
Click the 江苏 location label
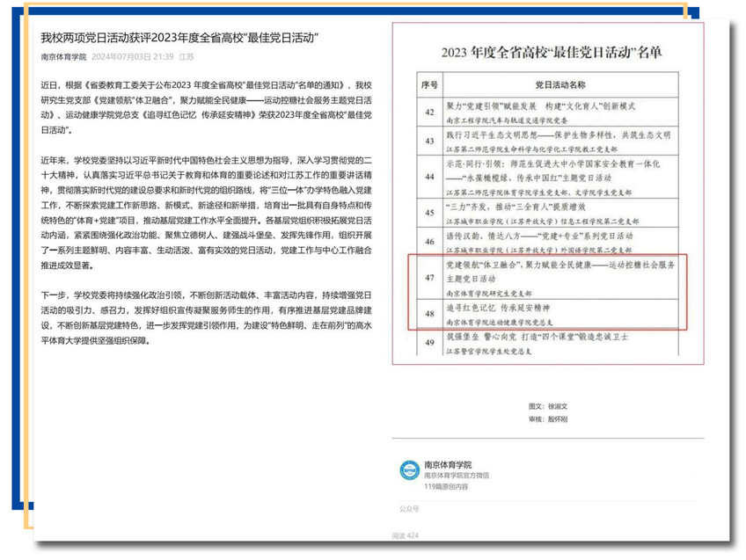[186, 57]
